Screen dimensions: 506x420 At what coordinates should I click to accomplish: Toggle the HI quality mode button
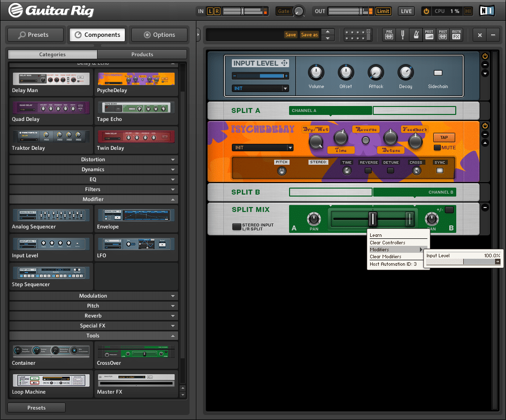tap(468, 11)
